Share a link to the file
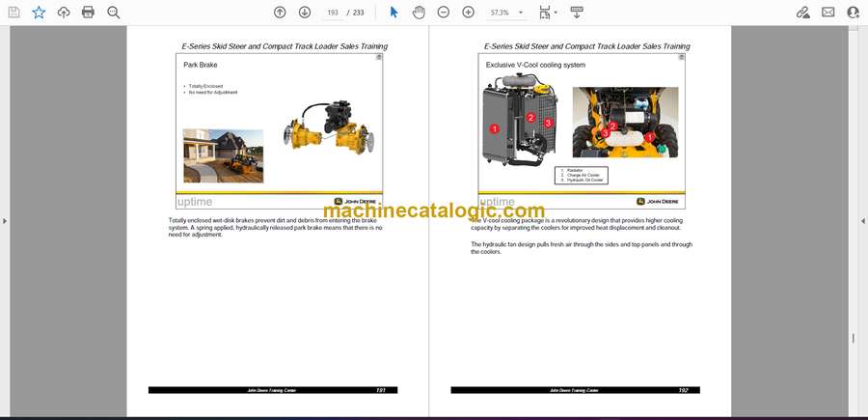868x420 pixels. (803, 13)
